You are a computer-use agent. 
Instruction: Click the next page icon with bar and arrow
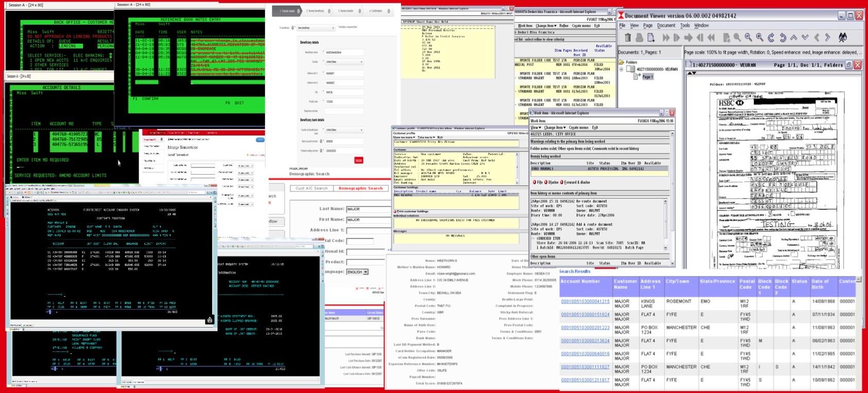[676, 38]
